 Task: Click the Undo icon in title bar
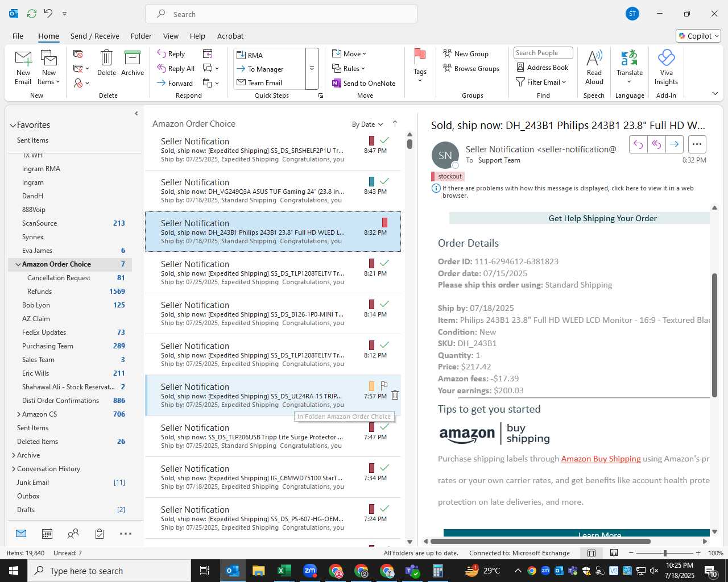coord(48,14)
